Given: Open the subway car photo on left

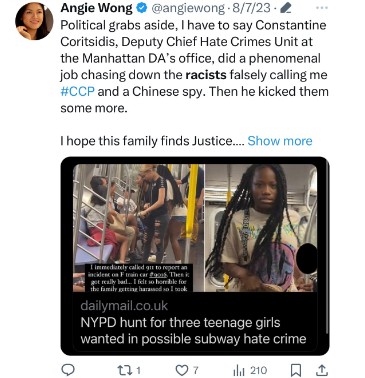Looking at the screenshot, I should 139,228.
